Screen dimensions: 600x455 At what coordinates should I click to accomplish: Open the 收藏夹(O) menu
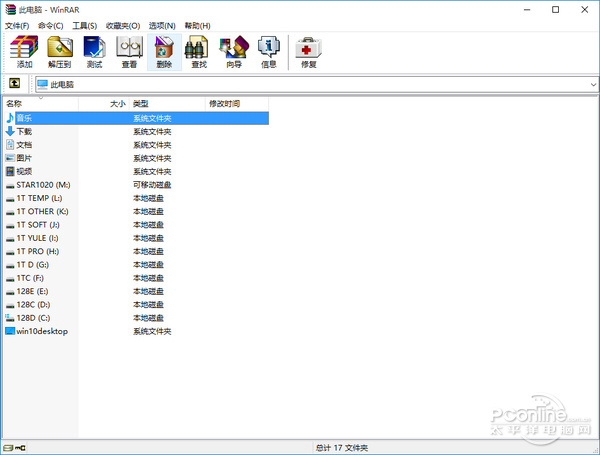[x=123, y=26]
